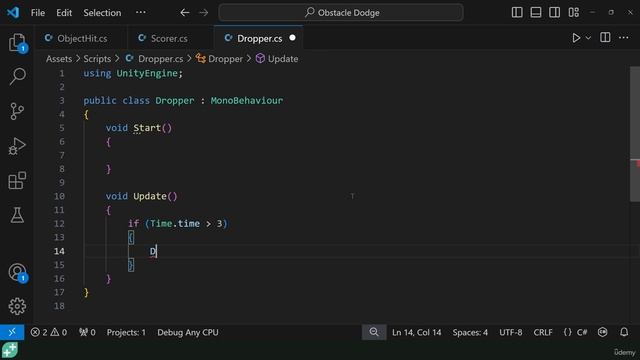Viewport: 640px width, 360px height.
Task: Open the Testing flask view
Action: pos(17,215)
